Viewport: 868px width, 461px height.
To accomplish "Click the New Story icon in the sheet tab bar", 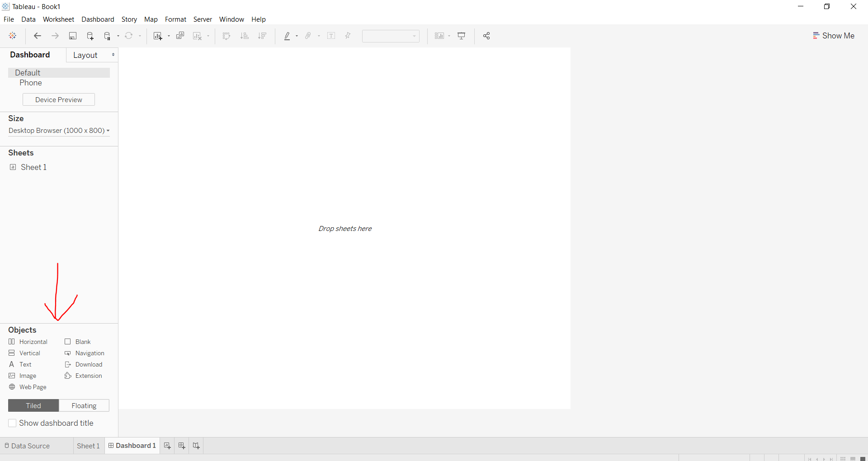I will [x=196, y=446].
